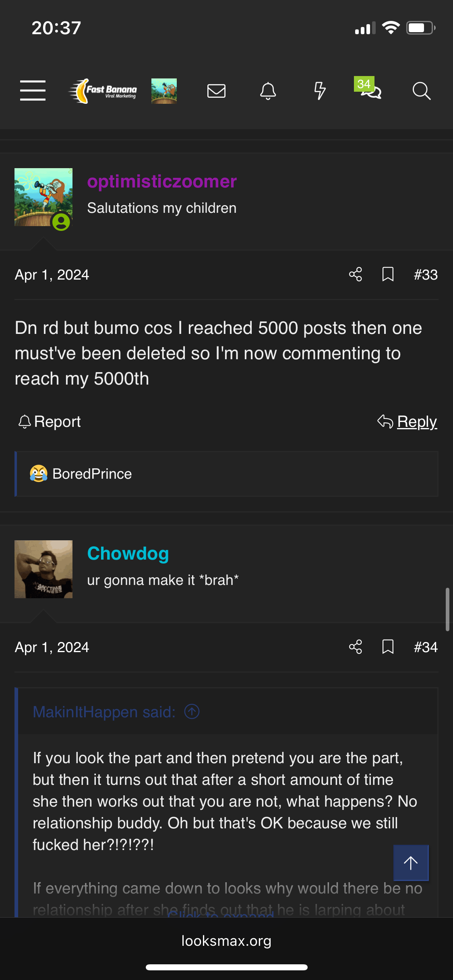
Task: Tap the lightning bolt what's new icon
Action: pos(320,91)
